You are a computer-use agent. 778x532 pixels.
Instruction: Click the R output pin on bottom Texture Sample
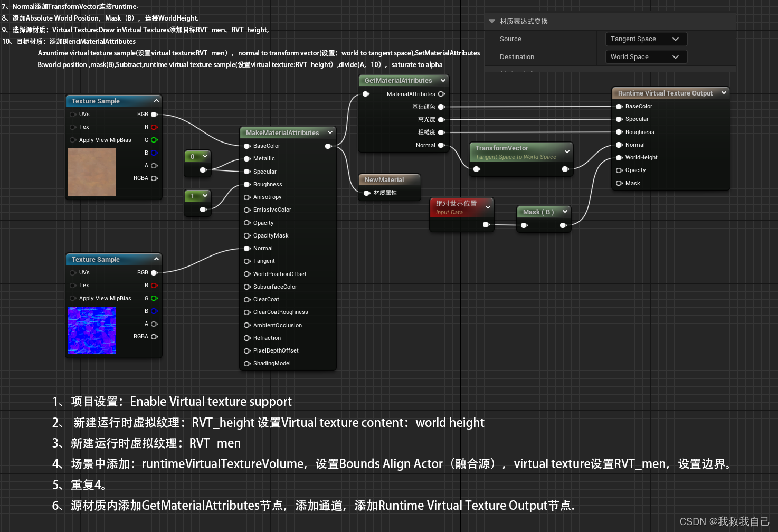154,285
